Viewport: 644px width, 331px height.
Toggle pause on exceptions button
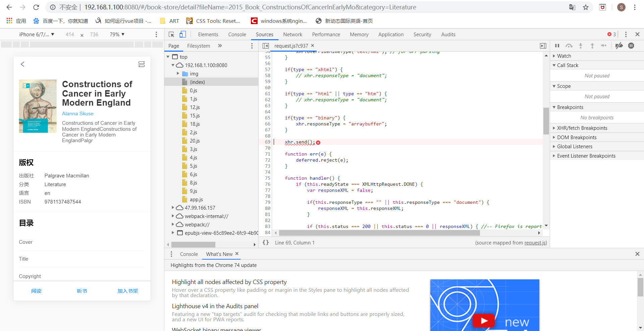coord(631,46)
